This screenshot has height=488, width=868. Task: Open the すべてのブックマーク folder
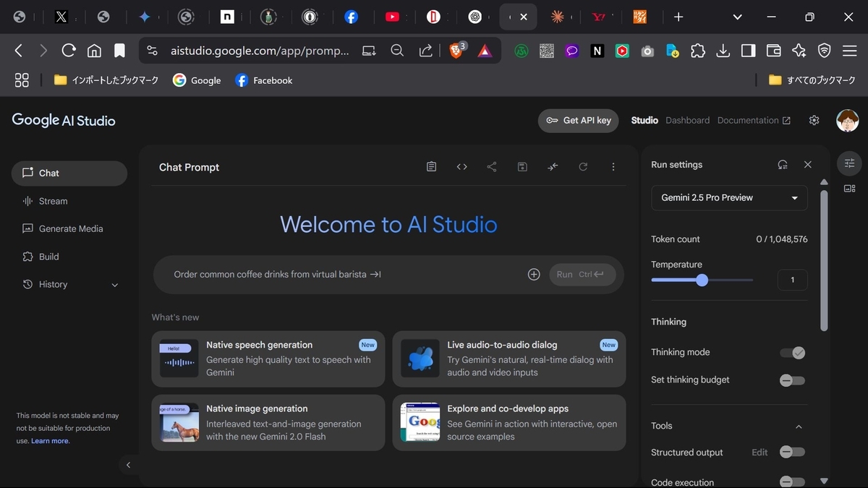(812, 80)
